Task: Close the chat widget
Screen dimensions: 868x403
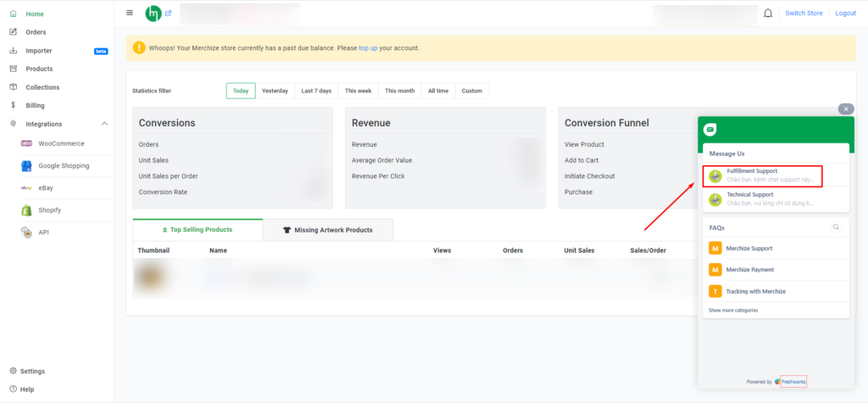Action: (x=846, y=109)
